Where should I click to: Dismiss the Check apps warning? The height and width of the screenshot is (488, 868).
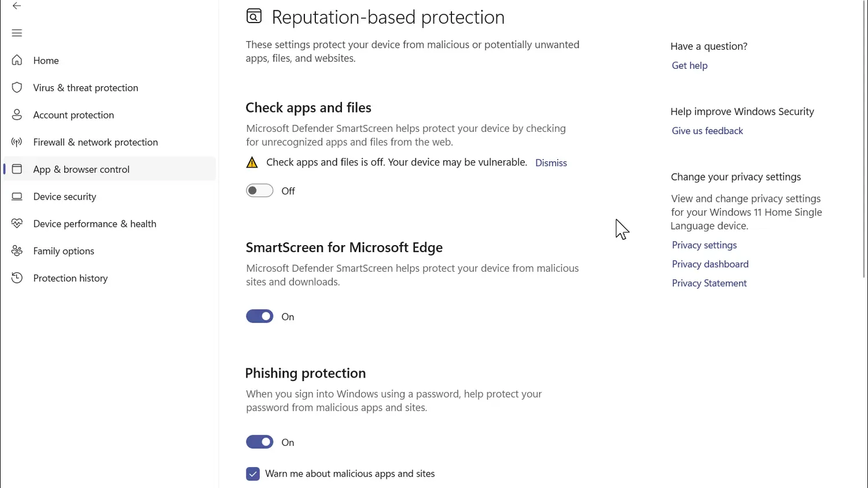pyautogui.click(x=551, y=163)
